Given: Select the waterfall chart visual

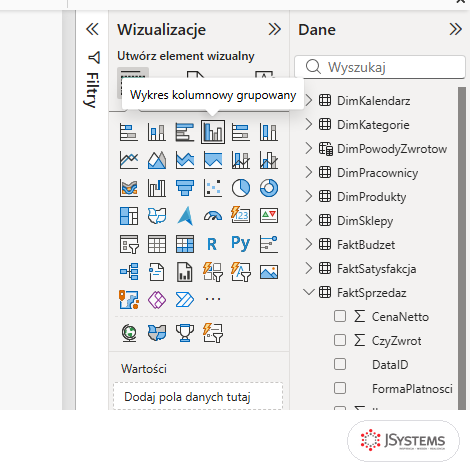Looking at the screenshot, I should (157, 188).
